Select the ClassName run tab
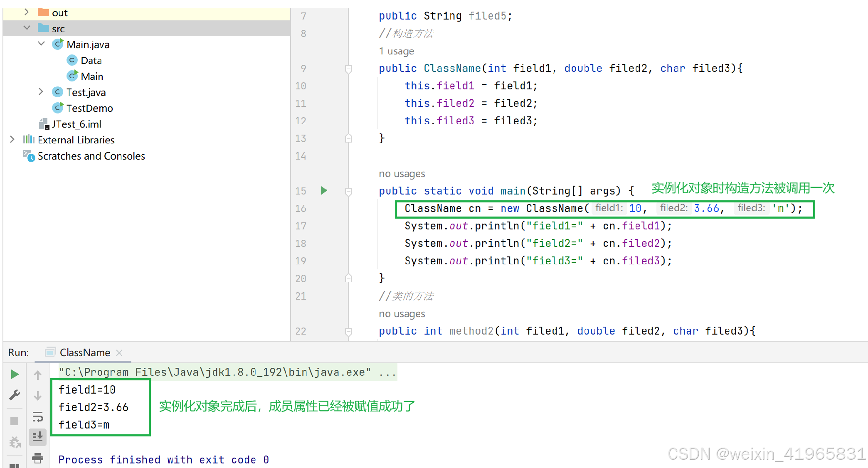 coord(84,352)
